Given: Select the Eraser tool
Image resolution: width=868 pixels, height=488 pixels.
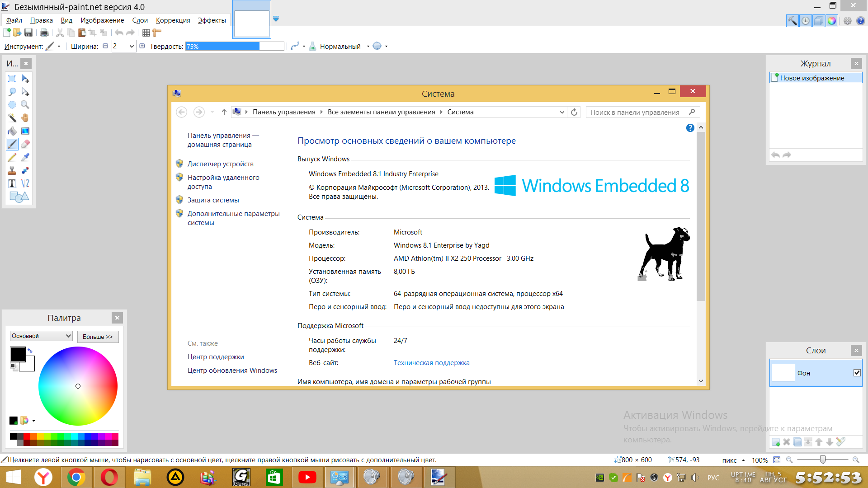Looking at the screenshot, I should coord(25,145).
